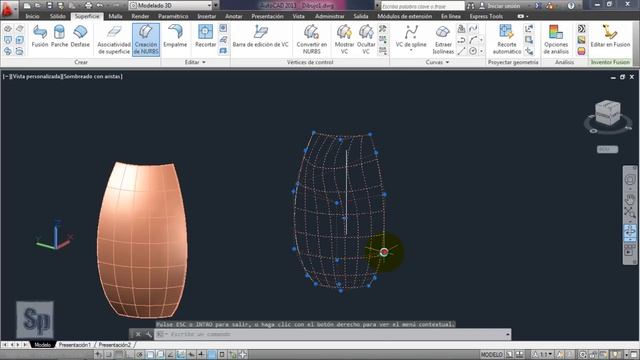Close the command line with X
Viewport: 640px width, 360px height.
(138, 334)
